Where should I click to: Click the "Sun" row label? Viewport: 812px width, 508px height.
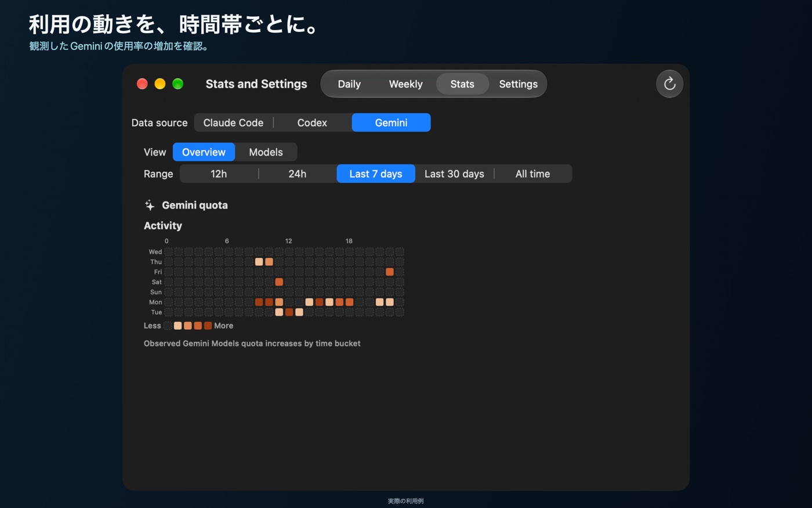coord(156,292)
